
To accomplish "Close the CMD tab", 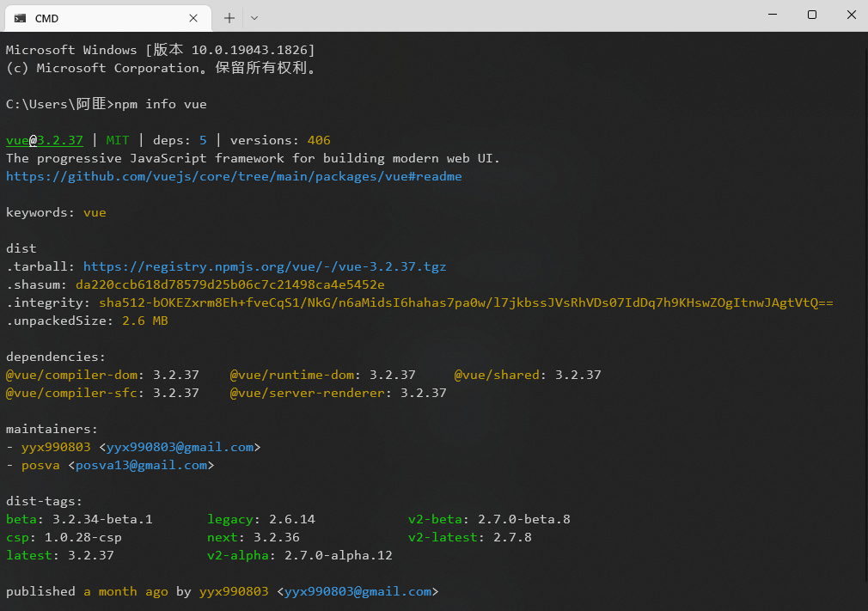I will [193, 18].
